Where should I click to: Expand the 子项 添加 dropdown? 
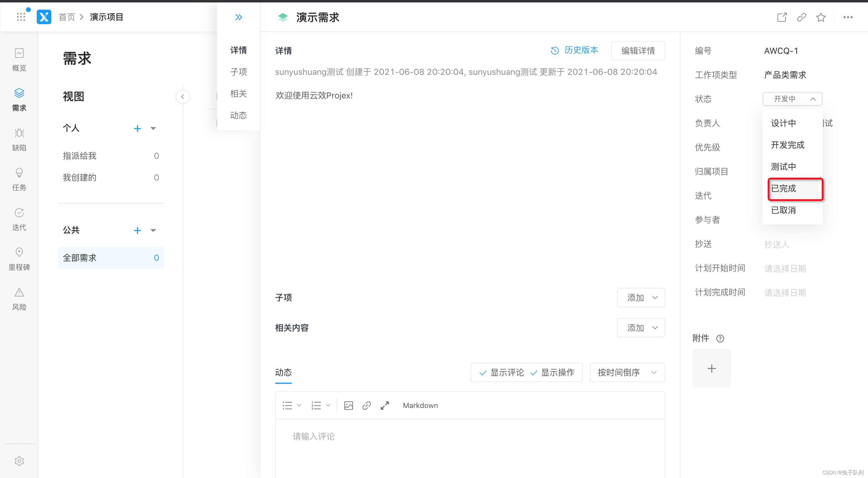pyautogui.click(x=641, y=298)
